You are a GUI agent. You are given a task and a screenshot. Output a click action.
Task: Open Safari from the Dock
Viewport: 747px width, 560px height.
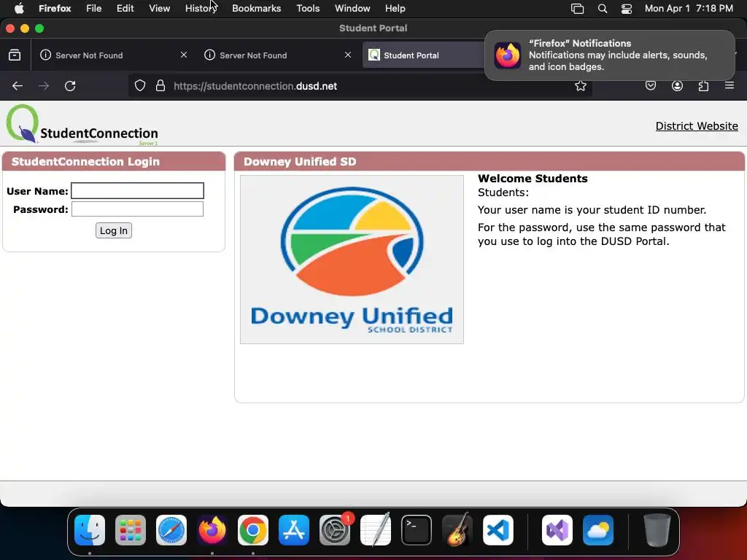click(x=171, y=530)
